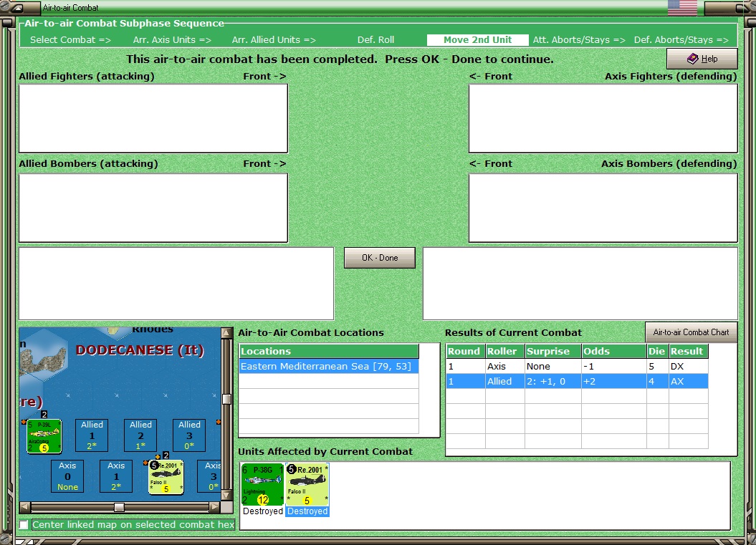
Task: Click the Allied Fighters attacking box
Action: 153,119
